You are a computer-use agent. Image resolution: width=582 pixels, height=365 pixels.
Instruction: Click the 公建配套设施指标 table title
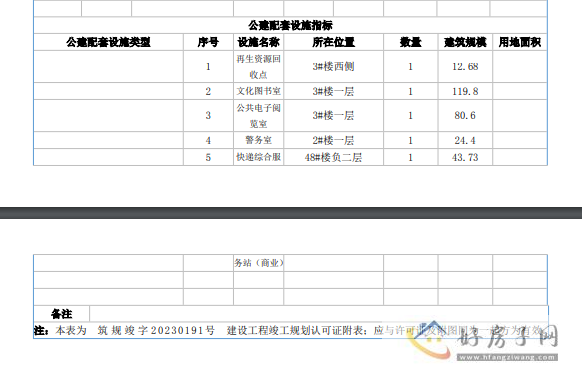click(x=290, y=25)
